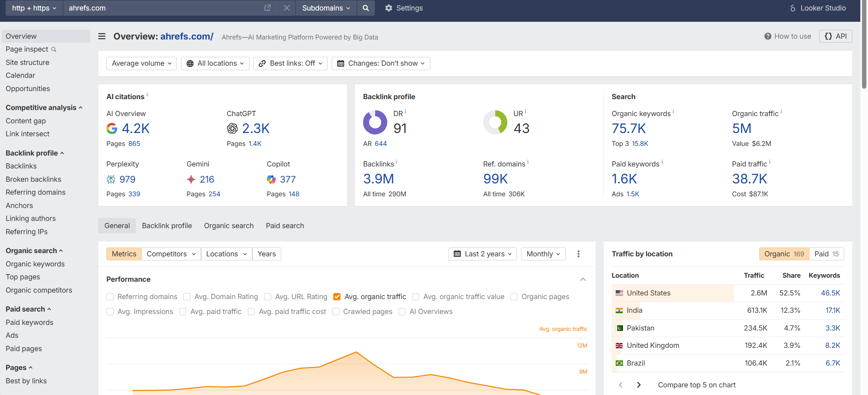Image resolution: width=868 pixels, height=395 pixels.
Task: Click the ChatGPT citations icon
Action: (232, 128)
